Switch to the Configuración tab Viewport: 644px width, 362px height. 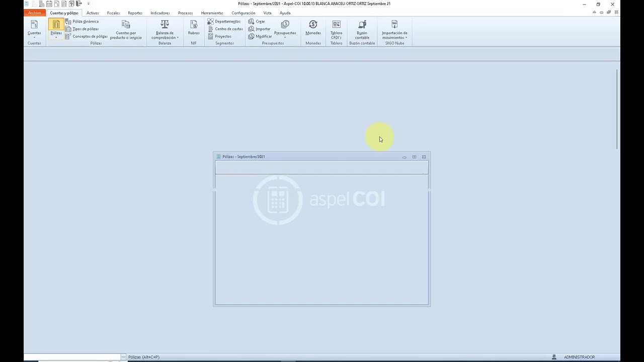click(x=243, y=13)
